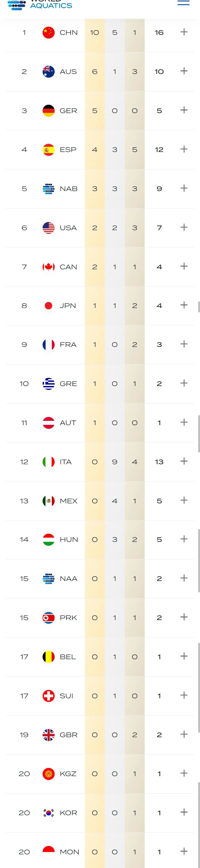Click the Germany flag icon
The width and height of the screenshot is (200, 868).
click(x=49, y=111)
